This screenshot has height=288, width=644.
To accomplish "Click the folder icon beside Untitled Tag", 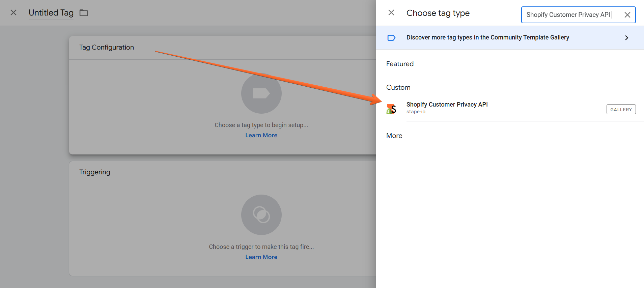I will point(84,13).
